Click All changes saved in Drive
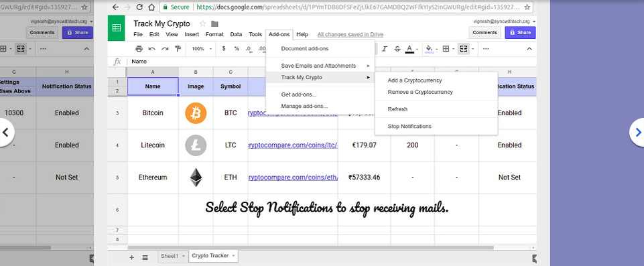Screen dimensions: 644x266 350,34
